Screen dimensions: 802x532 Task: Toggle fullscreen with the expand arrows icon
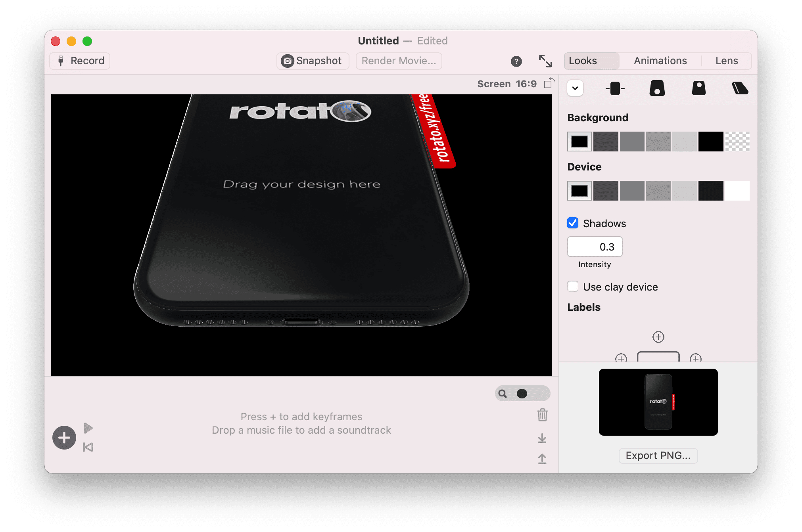click(545, 61)
